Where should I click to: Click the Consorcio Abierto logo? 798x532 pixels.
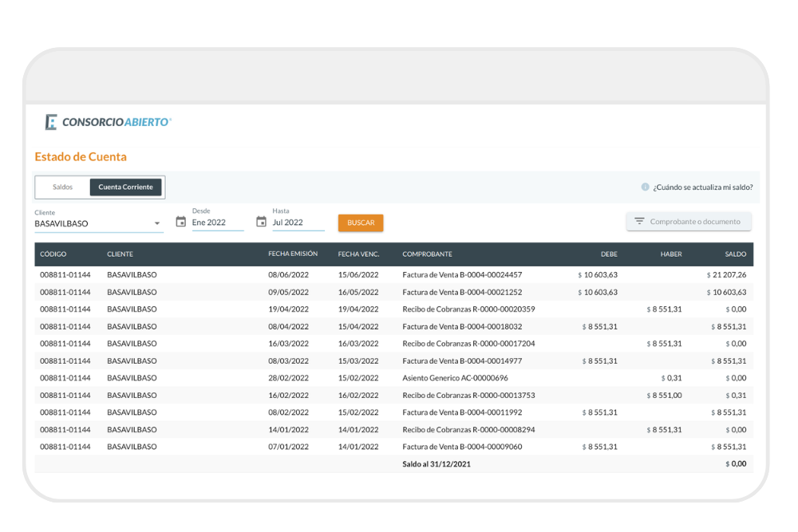pyautogui.click(x=109, y=122)
